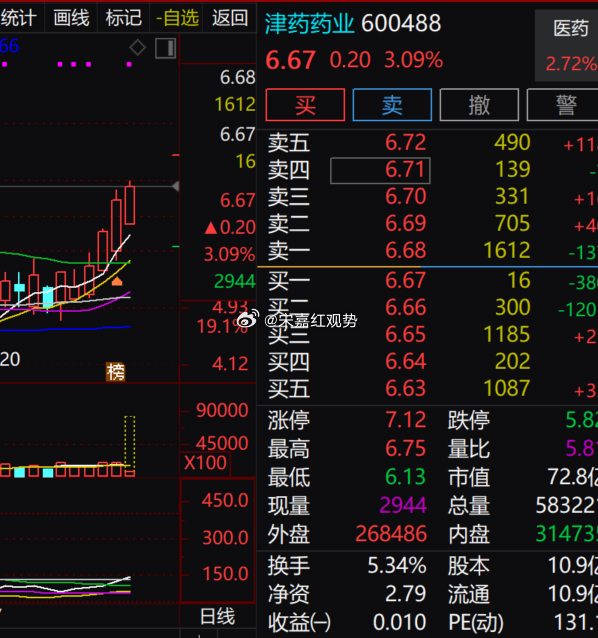Click 买五 volume 1087

point(507,388)
